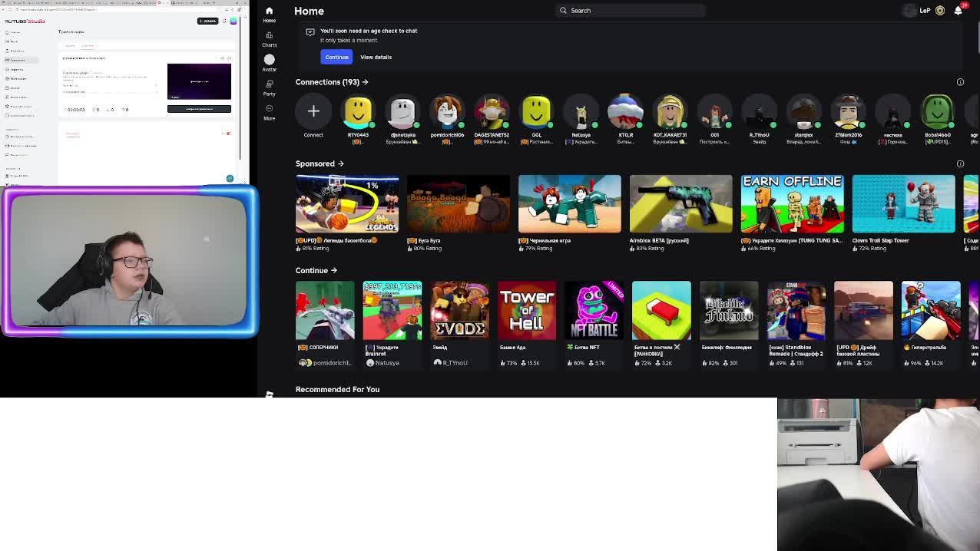Viewport: 980px width, 551px height.
Task: Expand Sponsored section arrow
Action: tap(340, 163)
